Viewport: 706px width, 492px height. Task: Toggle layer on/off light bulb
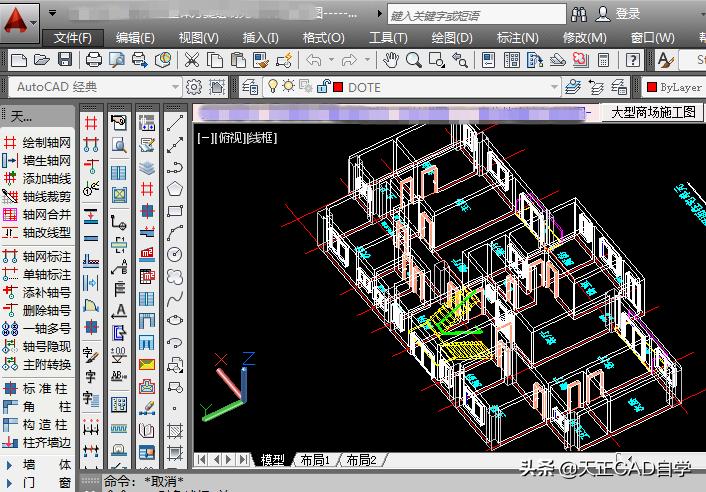(x=271, y=87)
